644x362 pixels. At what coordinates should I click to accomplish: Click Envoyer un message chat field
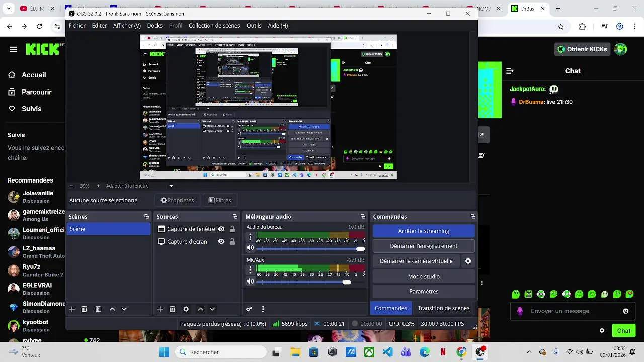(x=573, y=311)
